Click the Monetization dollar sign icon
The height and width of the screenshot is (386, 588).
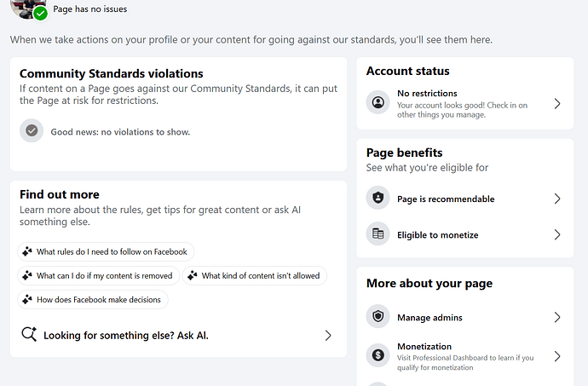(378, 355)
